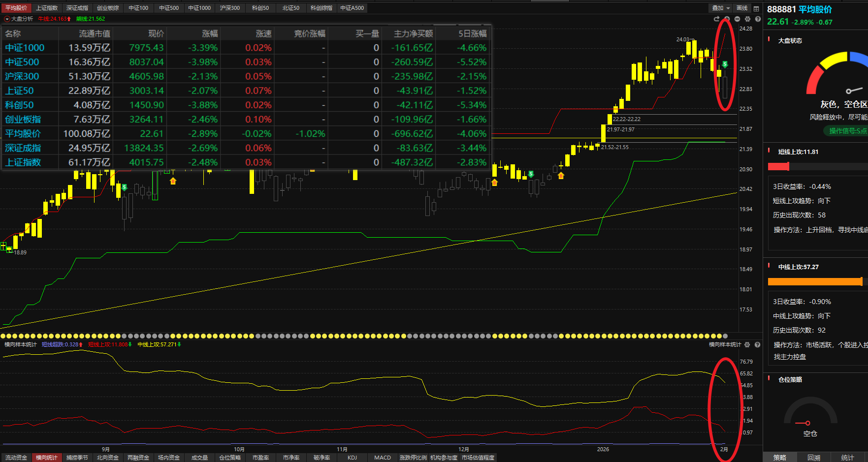
Task: Click the orange up-arrow signal near December candles
Action: (x=494, y=183)
